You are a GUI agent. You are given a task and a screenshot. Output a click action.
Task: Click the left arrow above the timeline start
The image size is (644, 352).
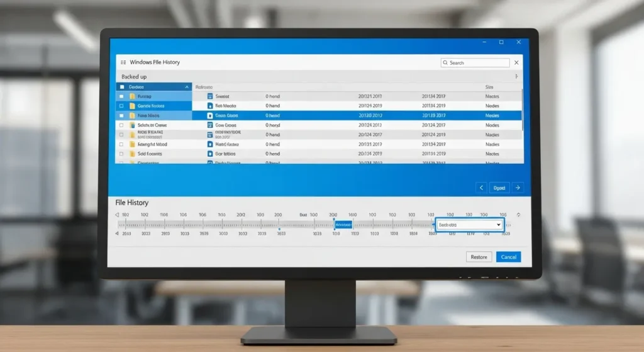[x=117, y=215]
